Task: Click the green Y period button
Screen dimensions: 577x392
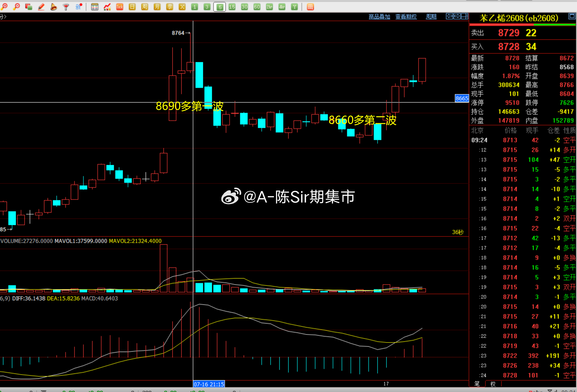Action: 294,7
